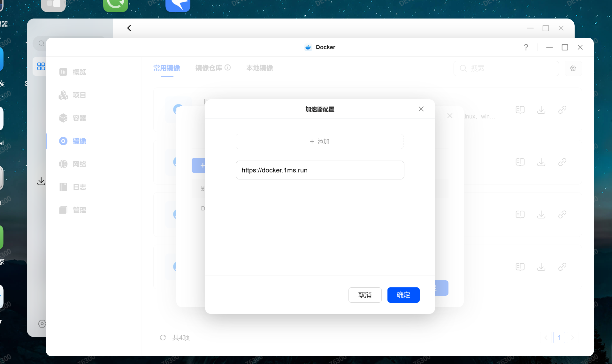
Task: Open details book icon in second image row
Action: (520, 162)
